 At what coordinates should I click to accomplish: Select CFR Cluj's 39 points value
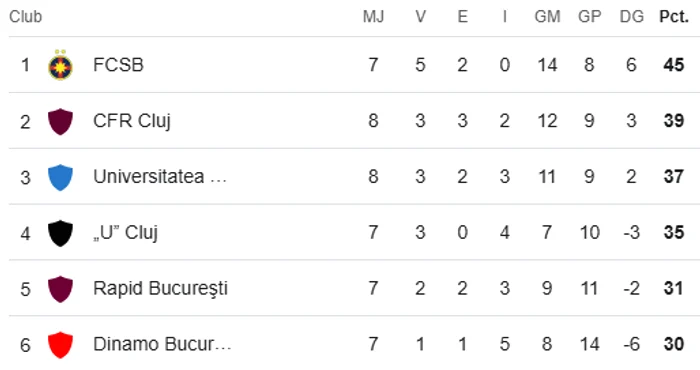[x=674, y=121]
